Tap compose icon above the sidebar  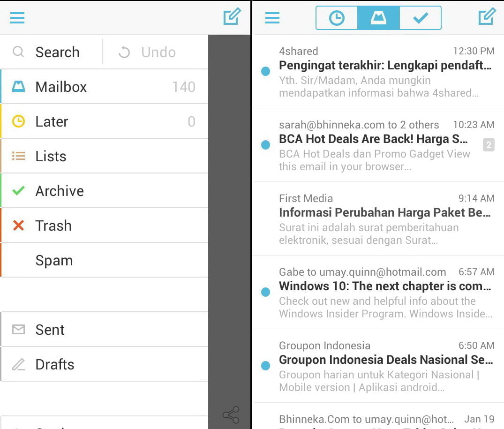pyautogui.click(x=232, y=17)
